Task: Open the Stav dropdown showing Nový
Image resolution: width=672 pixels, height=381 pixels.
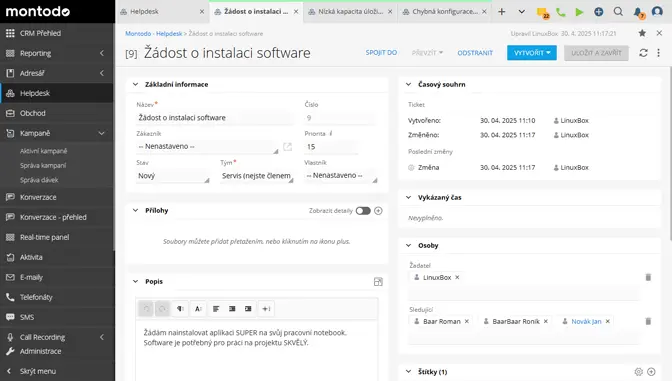Action: pos(173,176)
